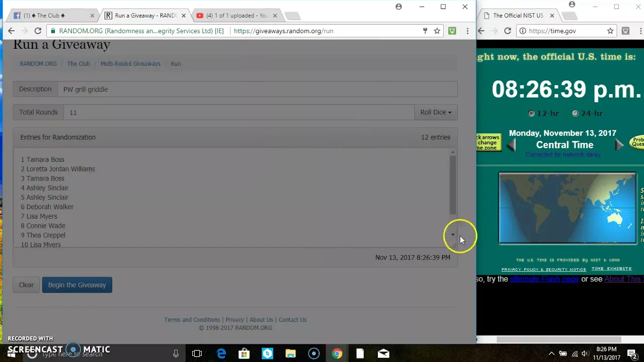The image size is (644, 362).
Task: Open Privacy footer link
Action: pyautogui.click(x=234, y=320)
